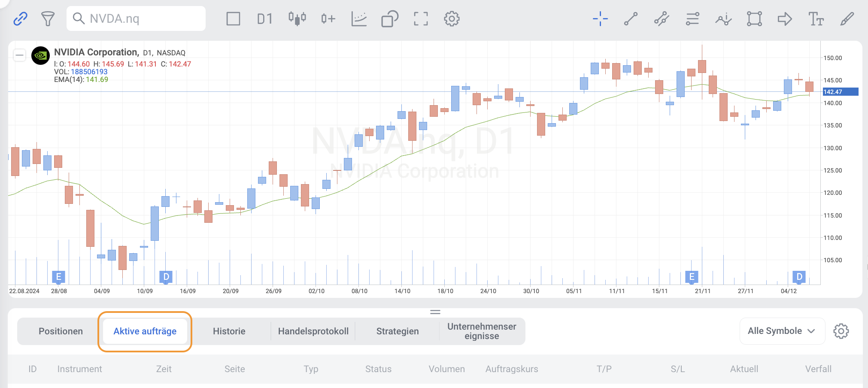Click the 142.47 current price tag

coord(840,92)
